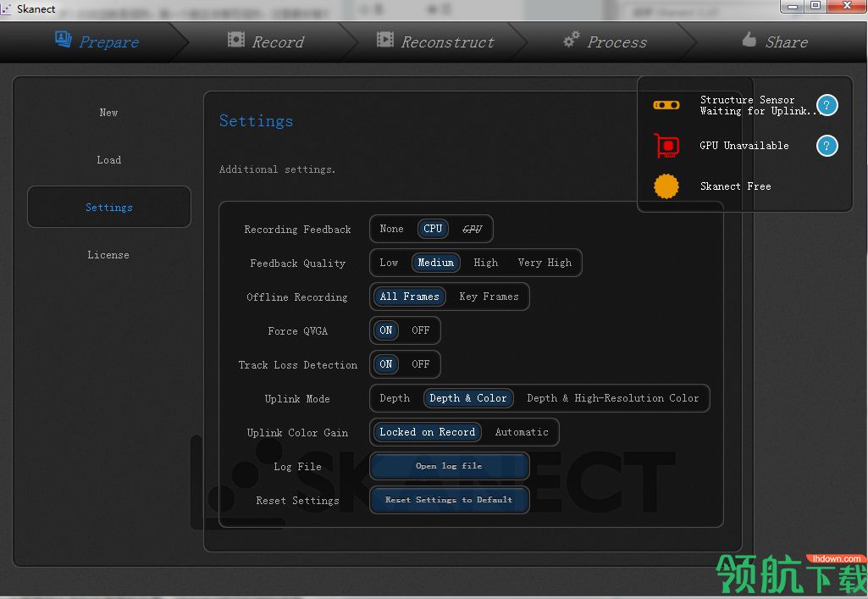Screen dimensions: 868x599
Task: Set Feedback Quality to High
Action: tap(485, 263)
